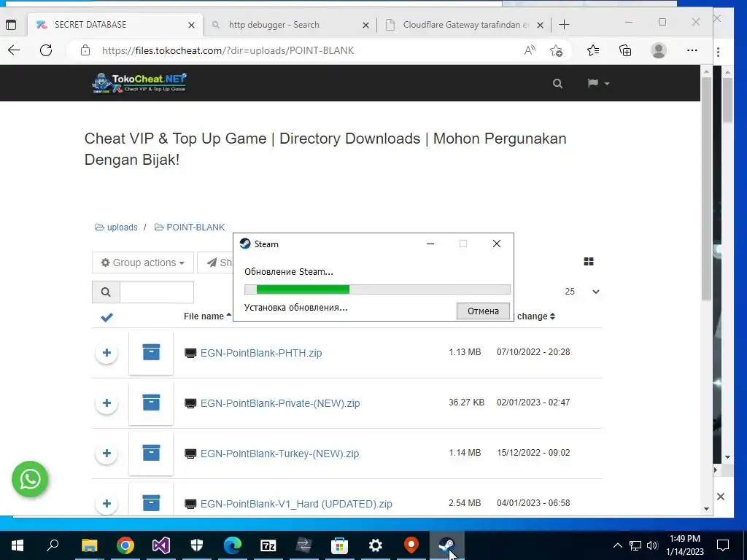Open Windows Security shield in taskbar
The width and height of the screenshot is (747, 560).
pyautogui.click(x=197, y=545)
